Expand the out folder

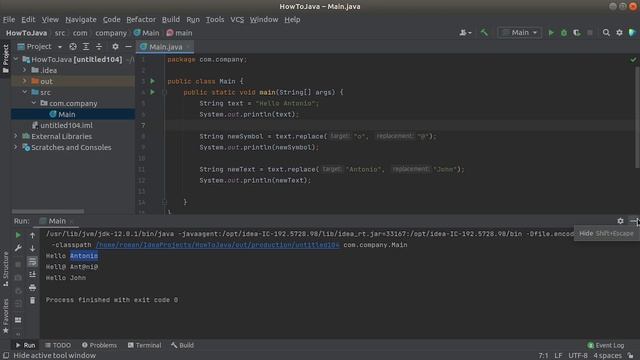(25, 81)
